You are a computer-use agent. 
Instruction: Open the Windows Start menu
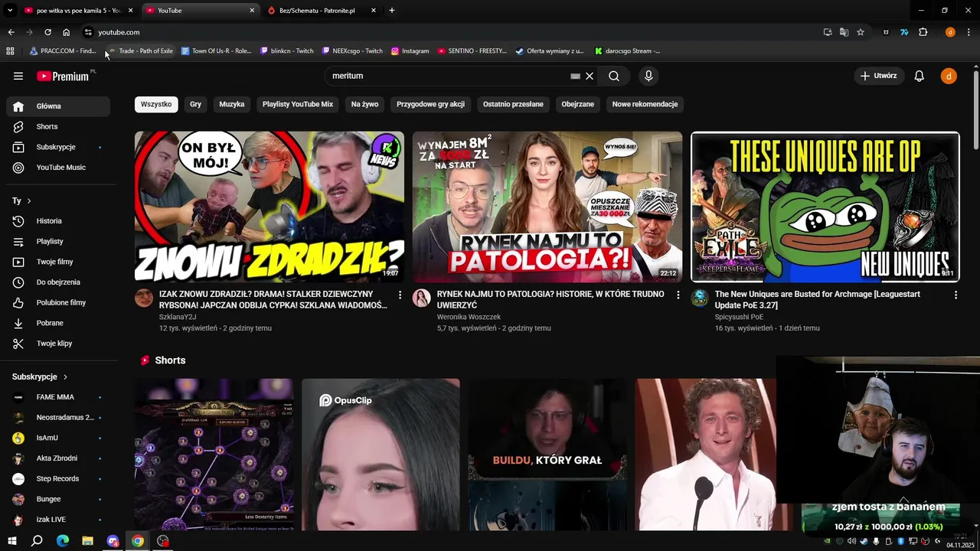tap(11, 541)
